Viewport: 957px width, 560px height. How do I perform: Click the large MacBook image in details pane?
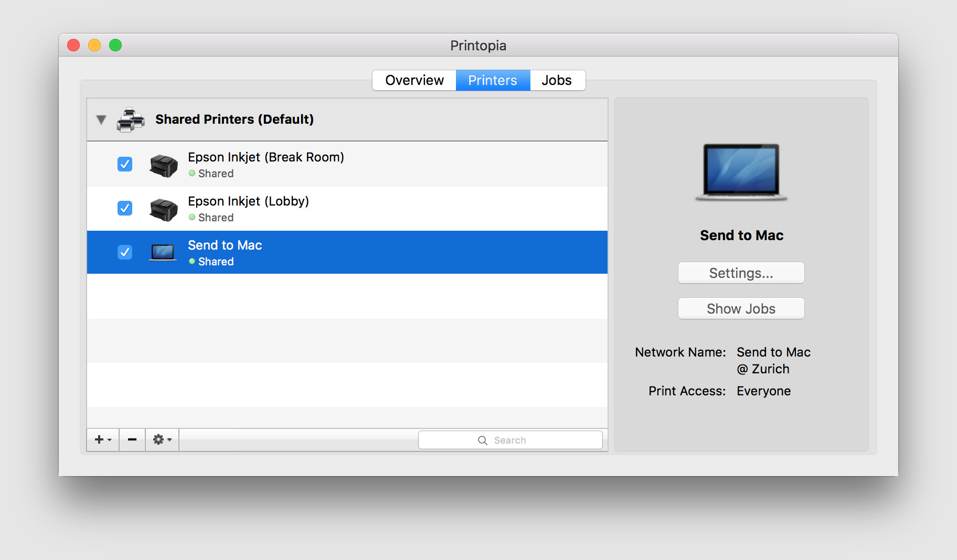pyautogui.click(x=741, y=173)
